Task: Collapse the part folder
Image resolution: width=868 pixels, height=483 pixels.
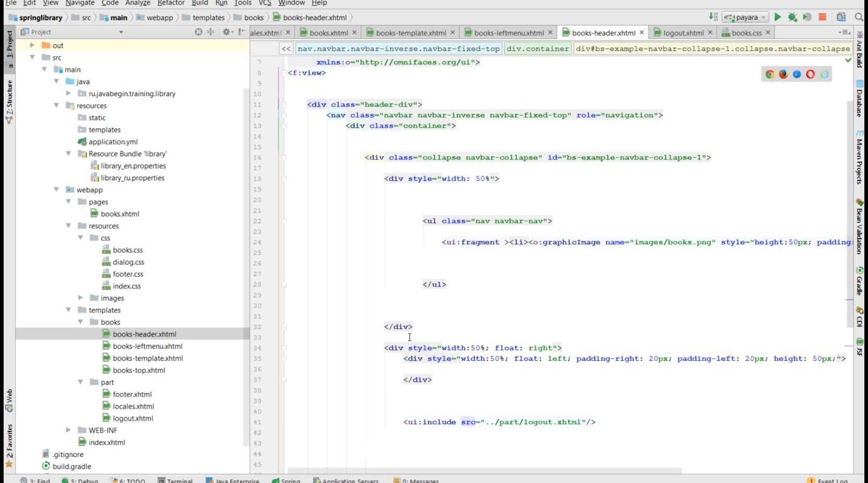Action: point(80,382)
